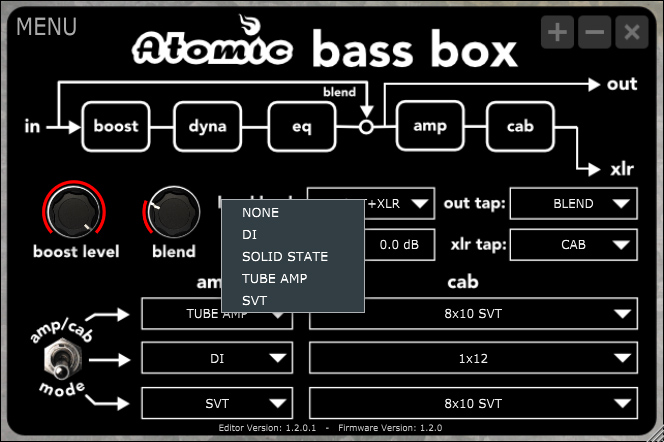Select the eq block in signal chain
This screenshot has height=442, width=664.
302,126
